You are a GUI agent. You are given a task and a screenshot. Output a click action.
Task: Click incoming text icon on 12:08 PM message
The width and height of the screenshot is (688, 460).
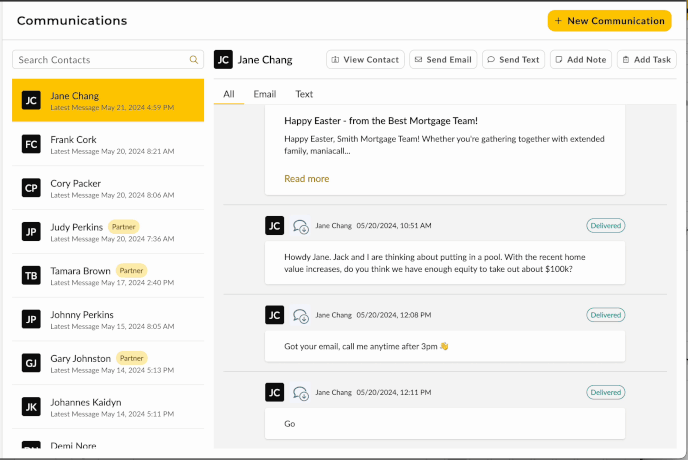click(x=301, y=315)
